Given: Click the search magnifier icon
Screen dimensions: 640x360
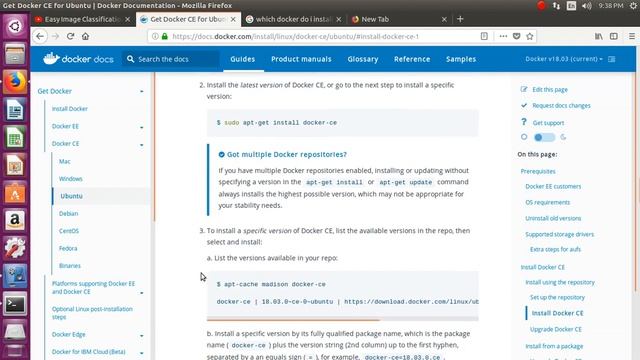Looking at the screenshot, I should pyautogui.click(x=130, y=59).
